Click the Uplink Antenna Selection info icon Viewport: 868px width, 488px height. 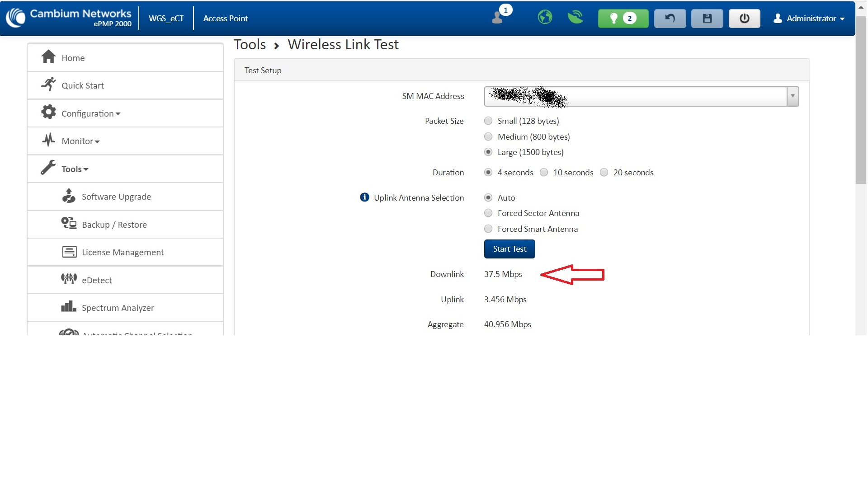[364, 197]
